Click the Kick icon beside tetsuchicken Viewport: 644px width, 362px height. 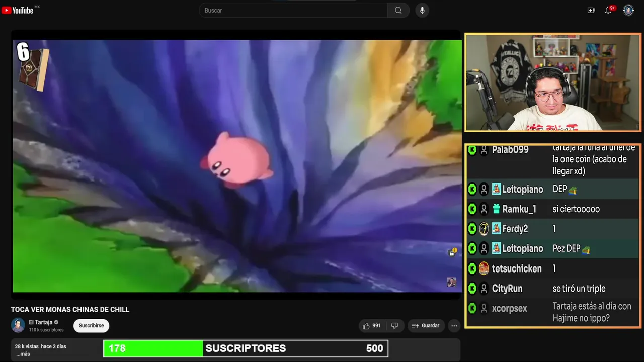(x=472, y=268)
